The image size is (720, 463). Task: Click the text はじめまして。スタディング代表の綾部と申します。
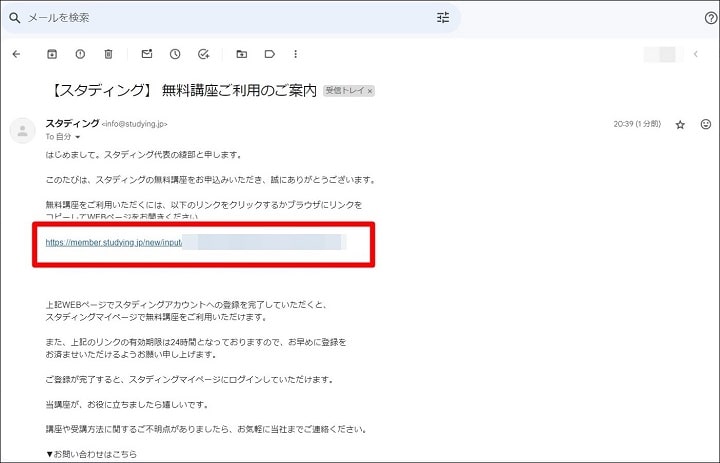pos(144,155)
